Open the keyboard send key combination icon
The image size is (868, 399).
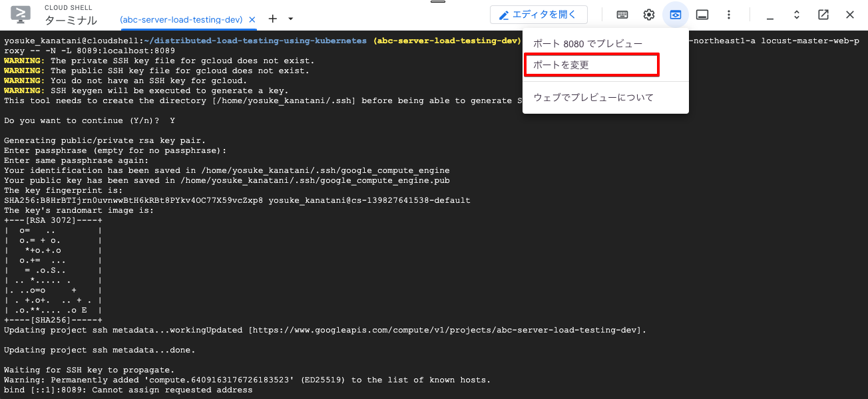click(x=622, y=15)
